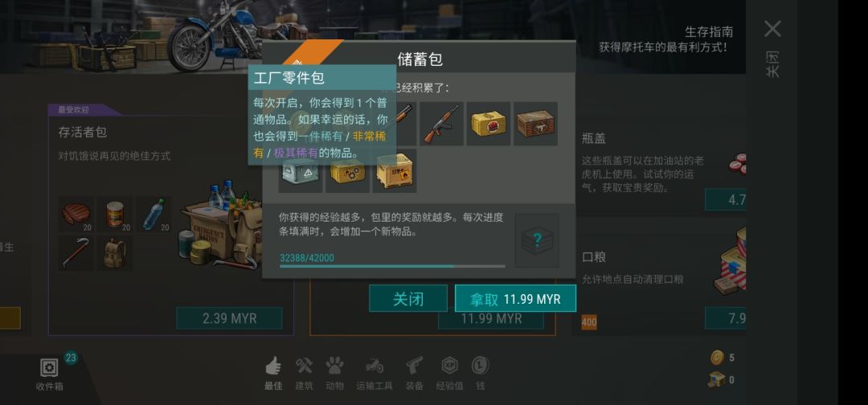Viewport: 868px width, 405px height.
Task: Click the experience progress bar 32388/42000
Action: pyautogui.click(x=392, y=266)
